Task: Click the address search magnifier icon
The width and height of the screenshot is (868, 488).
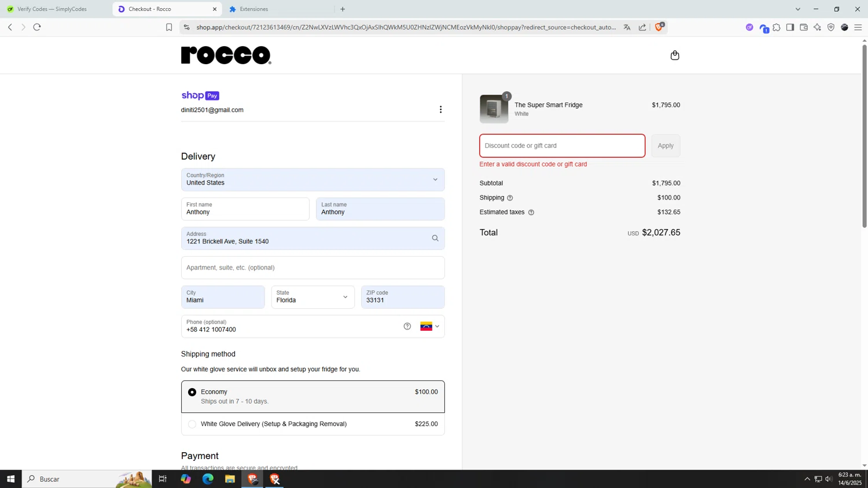Action: coord(435,238)
